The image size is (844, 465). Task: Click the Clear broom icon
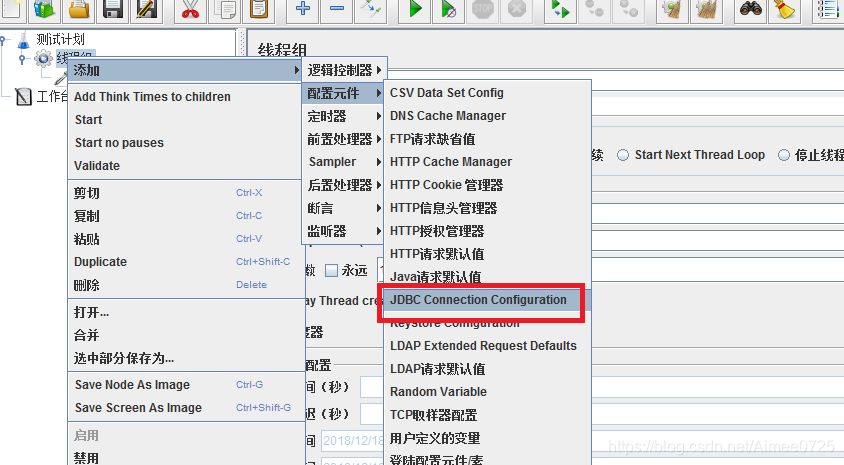(x=672, y=9)
